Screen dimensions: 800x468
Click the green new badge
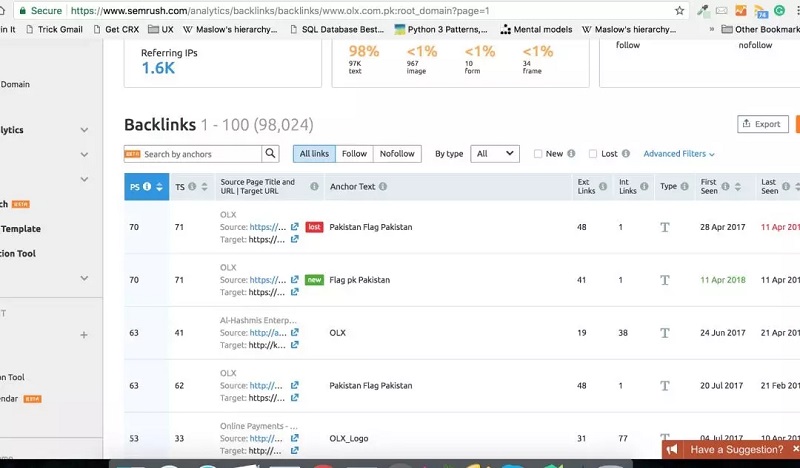click(314, 280)
